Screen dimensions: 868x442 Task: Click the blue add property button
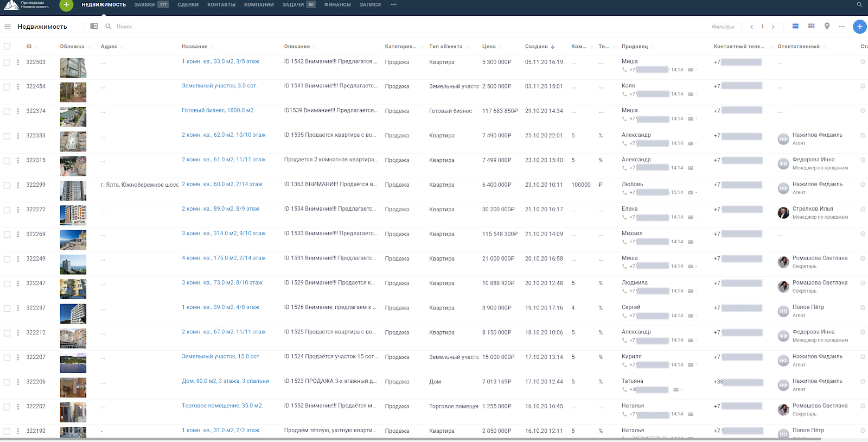(x=859, y=27)
